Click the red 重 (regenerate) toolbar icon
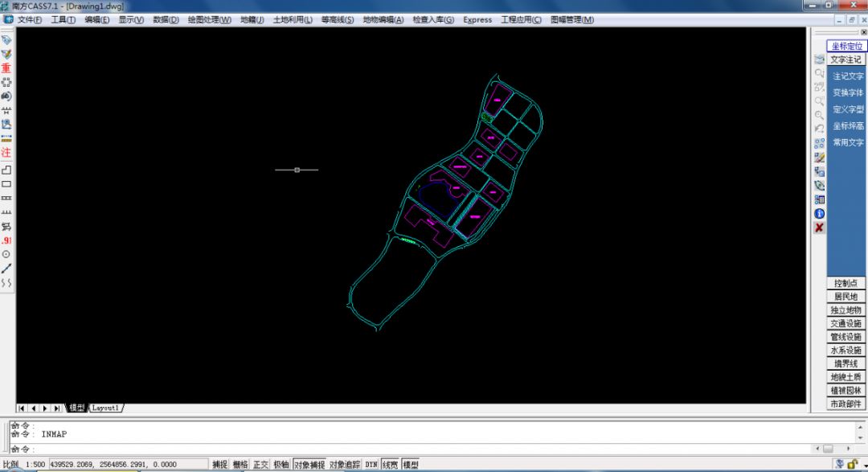Screen dimensions: 868x472 [6, 68]
